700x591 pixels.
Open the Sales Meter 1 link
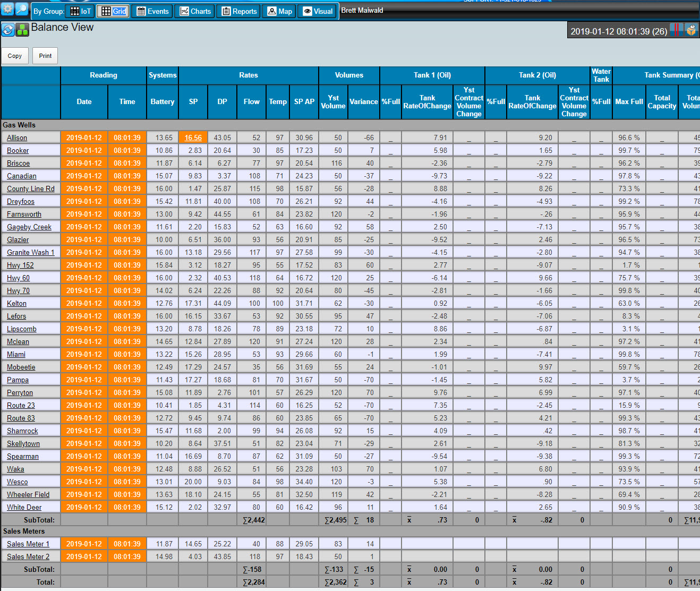point(28,544)
